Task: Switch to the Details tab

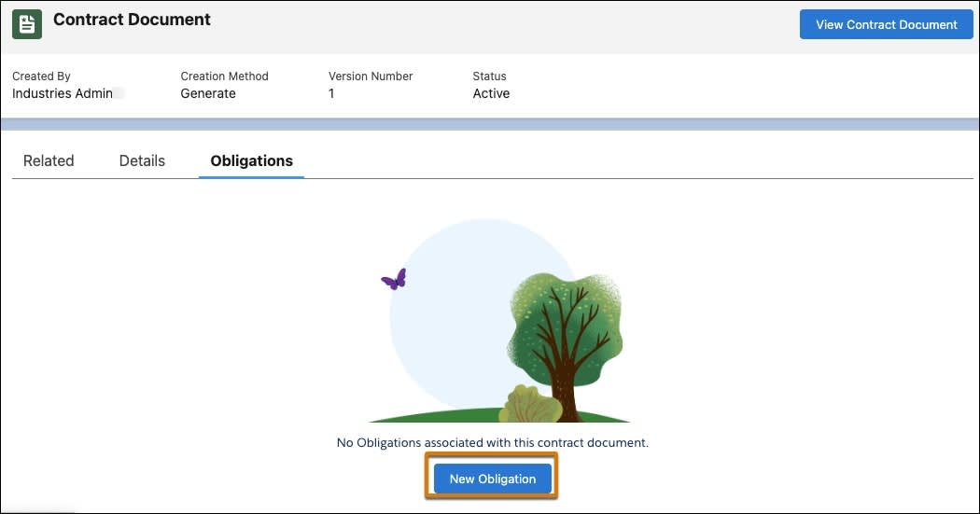Action: tap(142, 160)
